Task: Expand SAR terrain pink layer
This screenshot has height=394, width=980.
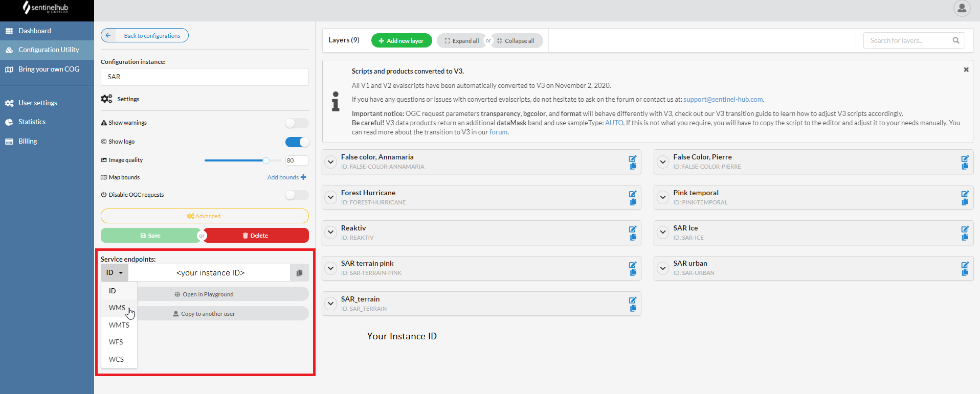Action: 331,268
